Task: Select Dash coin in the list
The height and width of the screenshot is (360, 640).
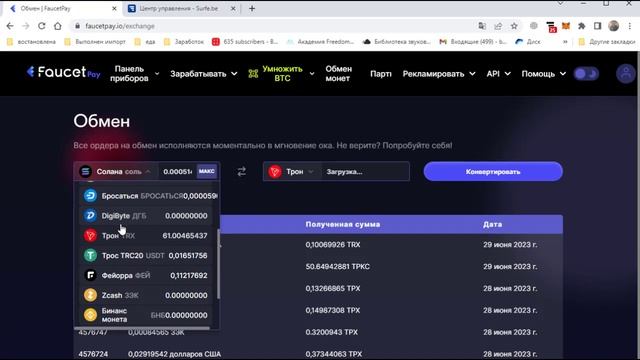Action: (145, 196)
